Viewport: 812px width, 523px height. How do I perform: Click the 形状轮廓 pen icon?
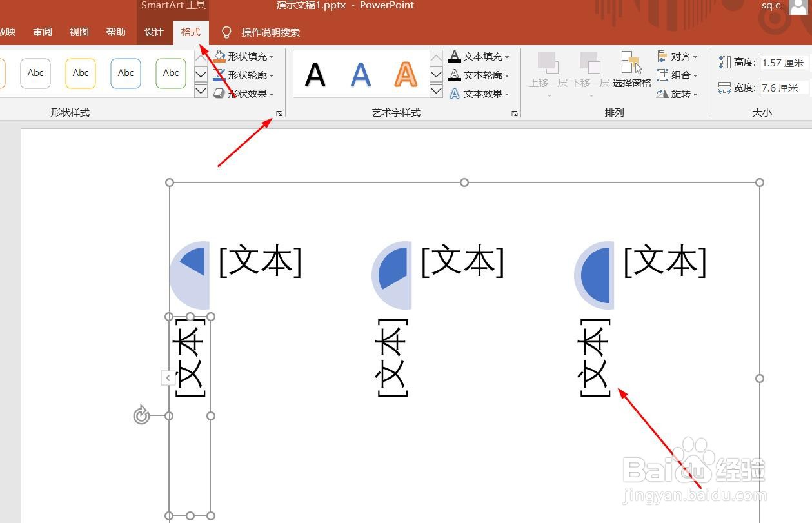point(219,75)
